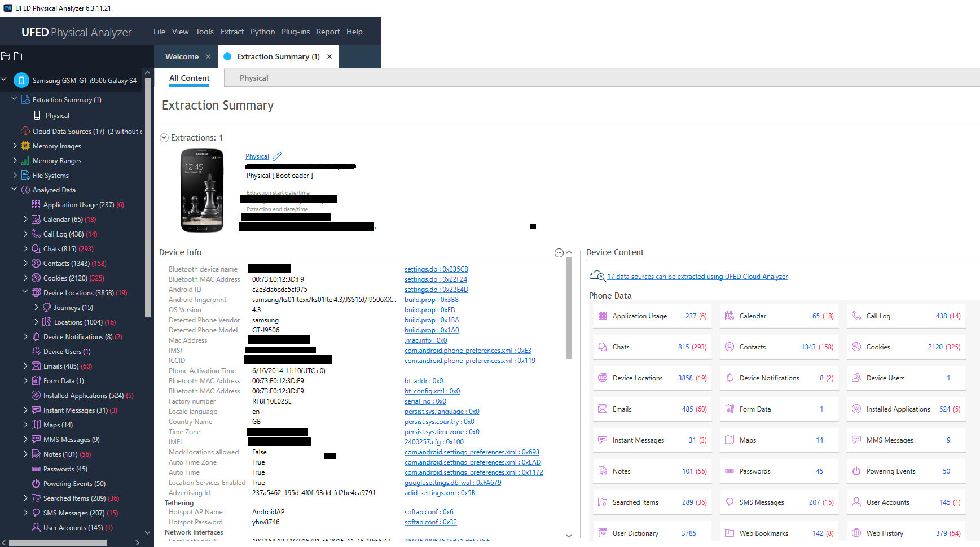Viewport: 980px width, 547px height.
Task: Expand the Chats (815) tree node
Action: (25, 248)
